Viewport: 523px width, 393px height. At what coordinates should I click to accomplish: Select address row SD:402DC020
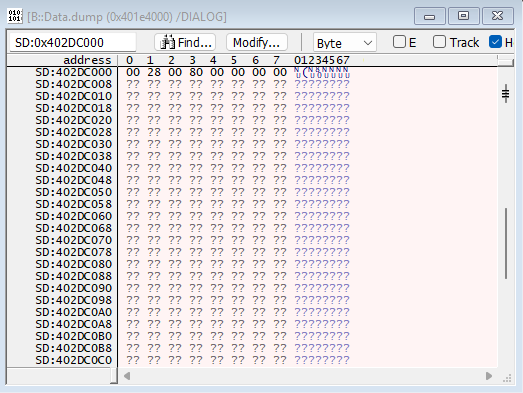click(x=74, y=120)
